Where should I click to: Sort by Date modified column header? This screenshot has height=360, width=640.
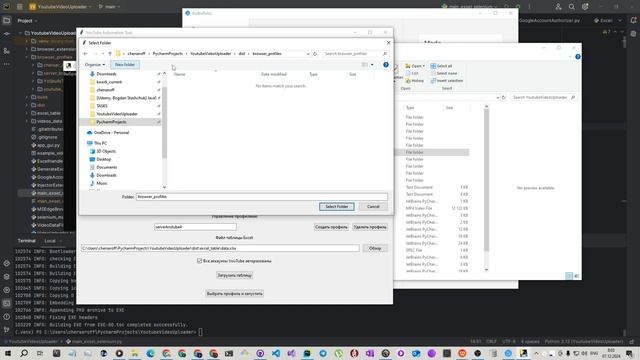(x=273, y=74)
